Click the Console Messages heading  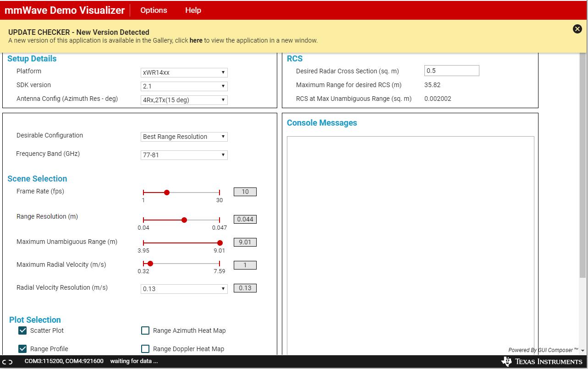(x=322, y=123)
